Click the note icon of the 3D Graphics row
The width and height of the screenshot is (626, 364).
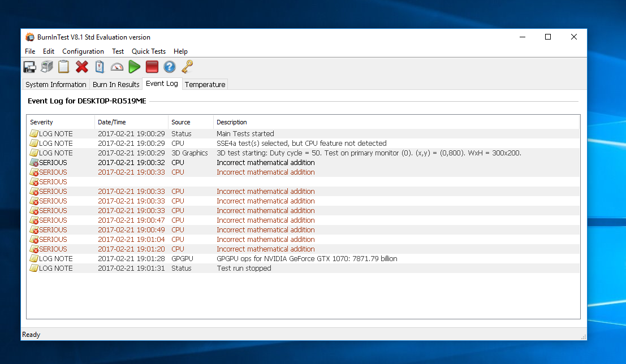[x=34, y=153]
